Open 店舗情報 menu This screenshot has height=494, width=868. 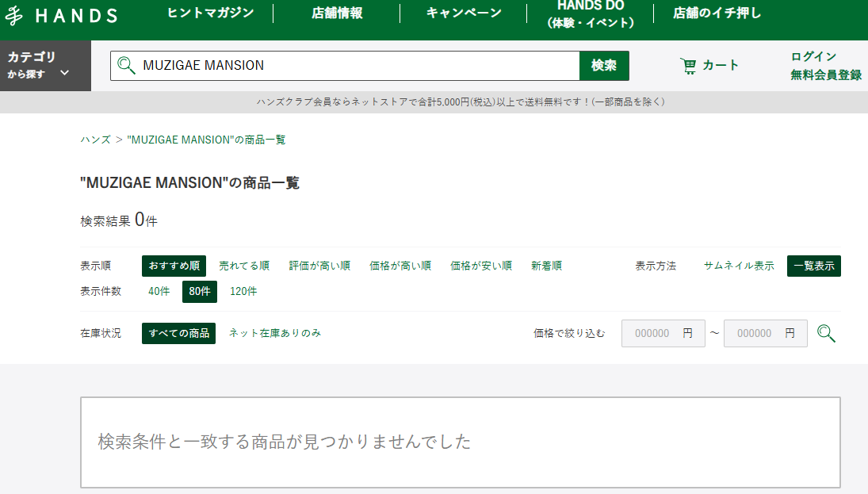tap(337, 13)
